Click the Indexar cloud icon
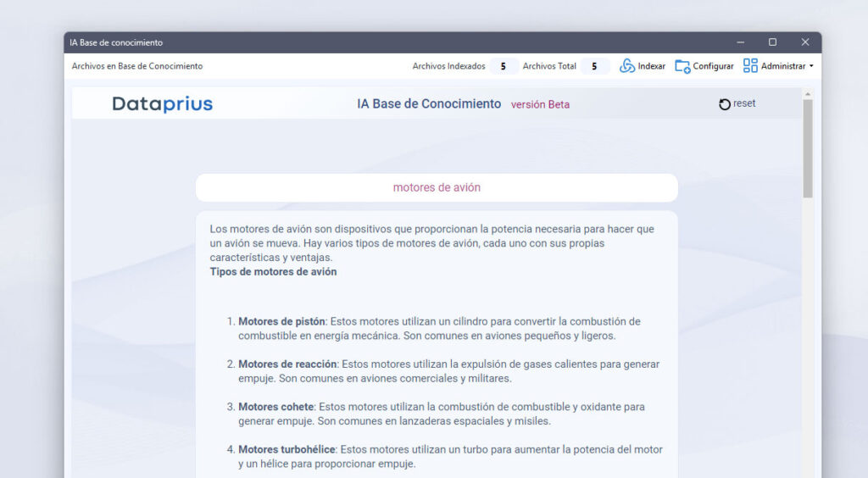 626,66
